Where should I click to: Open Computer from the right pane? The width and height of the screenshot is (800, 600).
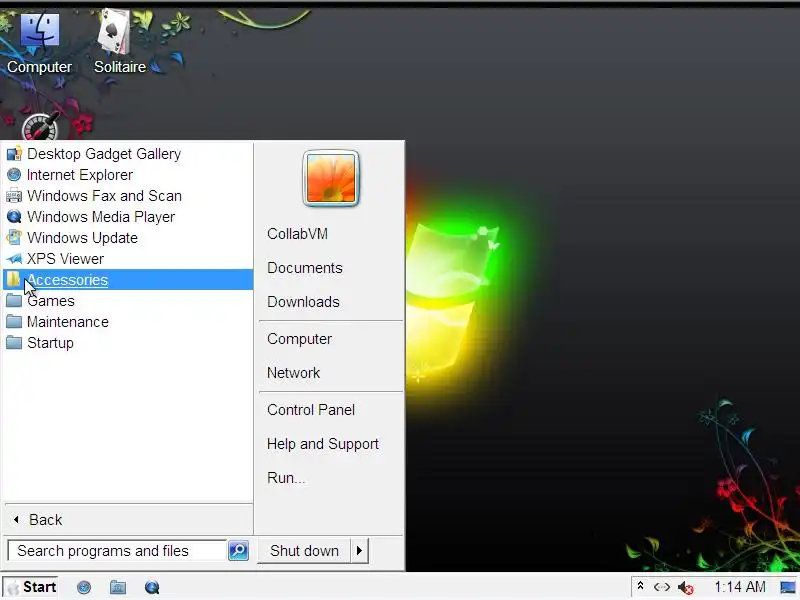pos(299,339)
